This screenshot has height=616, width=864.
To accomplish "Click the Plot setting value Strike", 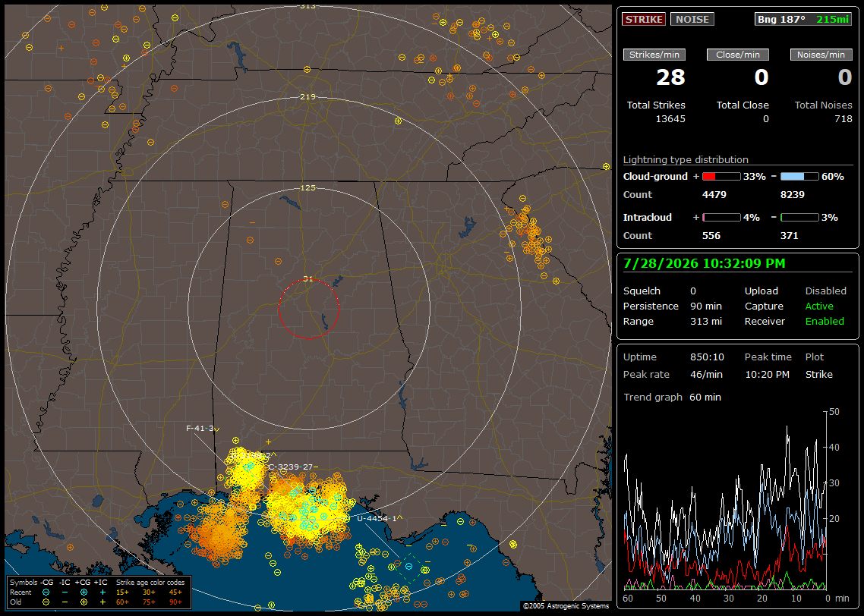I will (x=818, y=374).
